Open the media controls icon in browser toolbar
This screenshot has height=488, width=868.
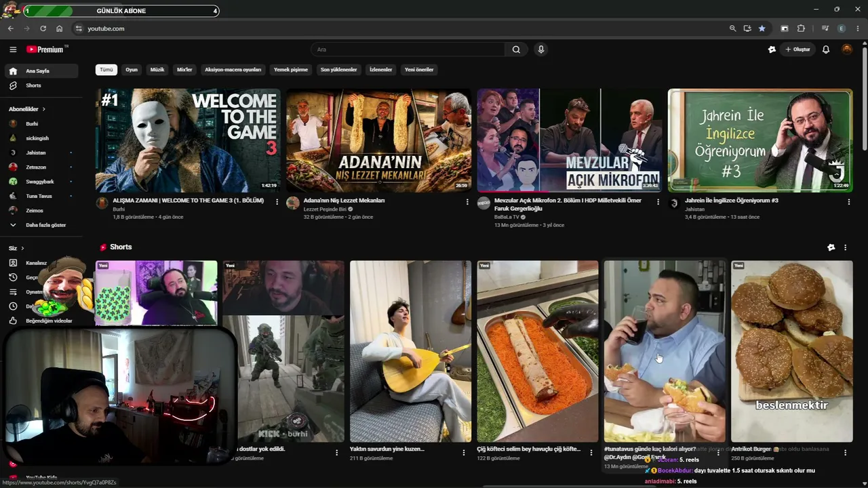(x=825, y=28)
